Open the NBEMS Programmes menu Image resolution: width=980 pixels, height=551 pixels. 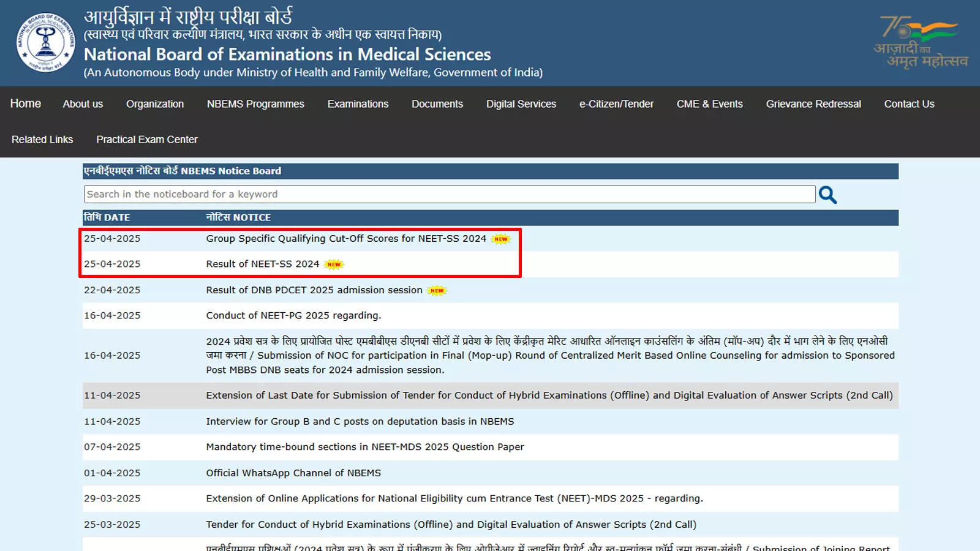pos(255,104)
